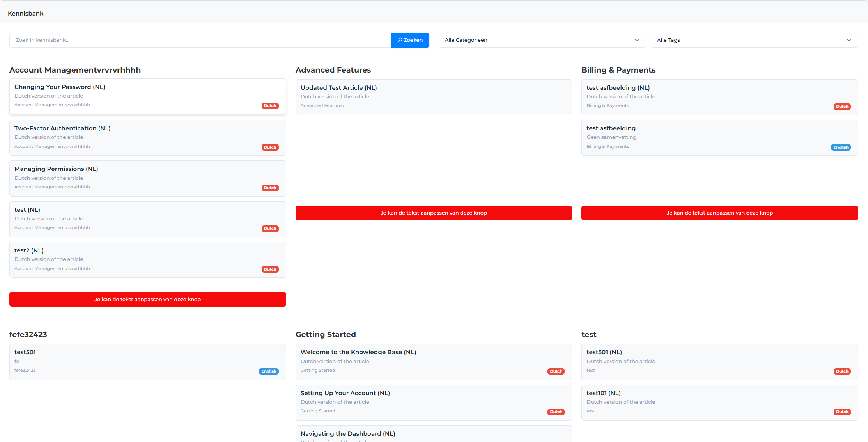Click the English badge on test asfbeelding
This screenshot has width=868, height=442.
(841, 147)
